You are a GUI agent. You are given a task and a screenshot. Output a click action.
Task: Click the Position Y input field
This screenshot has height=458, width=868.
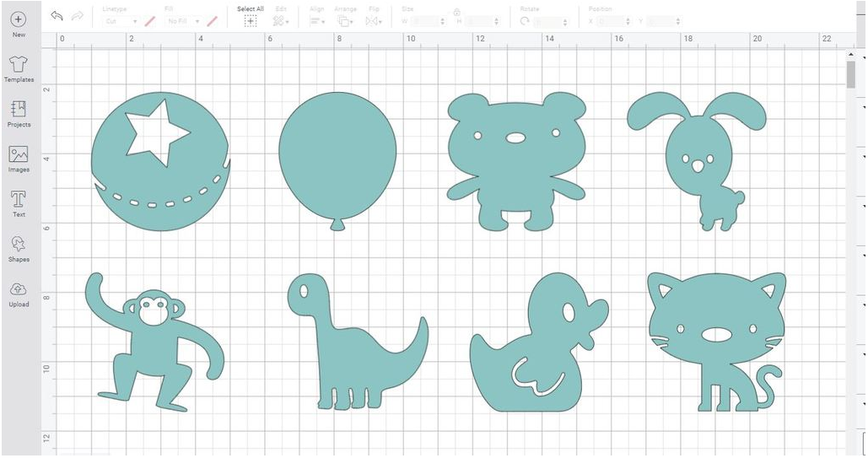[660, 21]
